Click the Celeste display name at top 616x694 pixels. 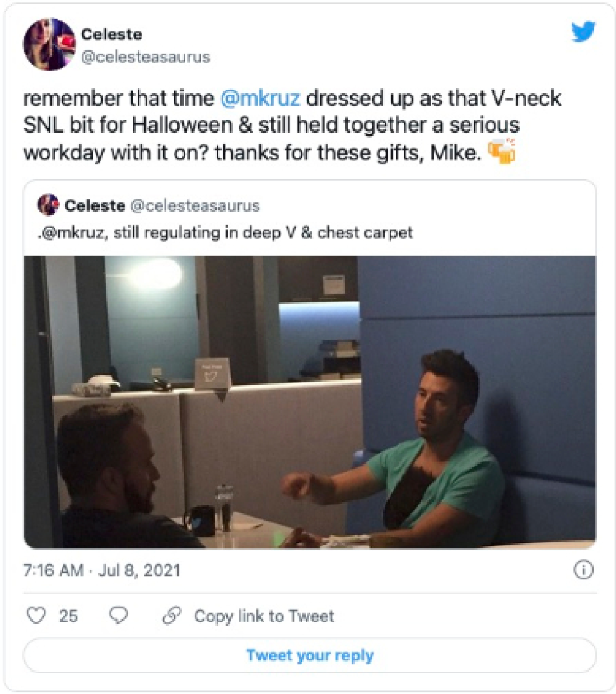point(111,35)
